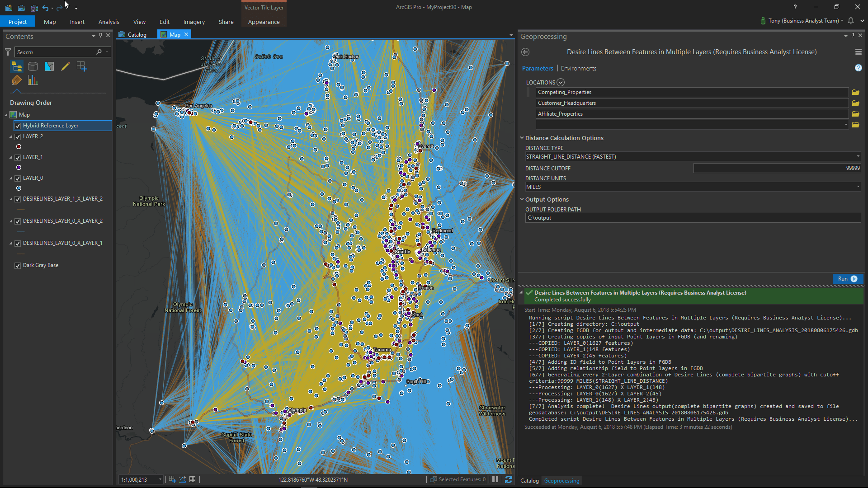Screen dimensions: 868x488
Task: Open the Imagery ribbon tab
Action: click(x=194, y=22)
